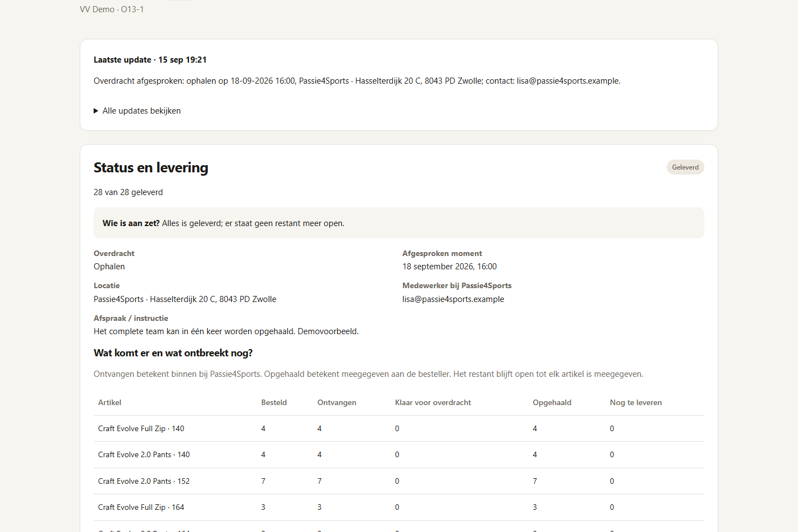Click the 'Ophalen' value under Overdracht
Image resolution: width=798 pixels, height=532 pixels.
[109, 267]
